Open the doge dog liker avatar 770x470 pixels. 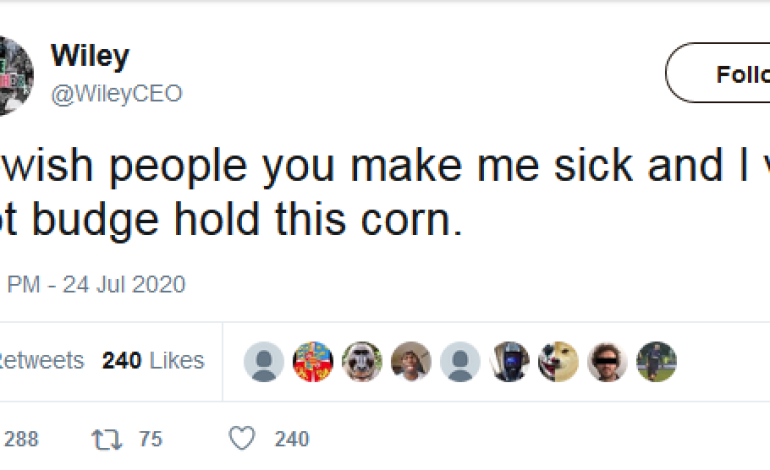[558, 361]
